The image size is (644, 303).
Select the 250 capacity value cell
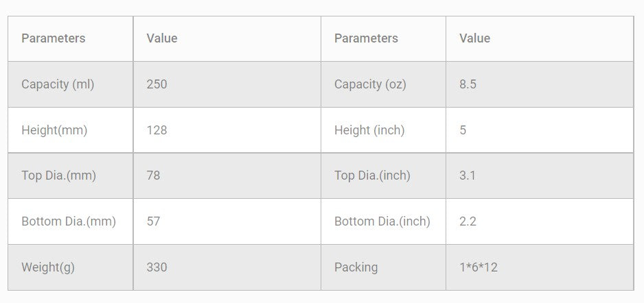157,84
